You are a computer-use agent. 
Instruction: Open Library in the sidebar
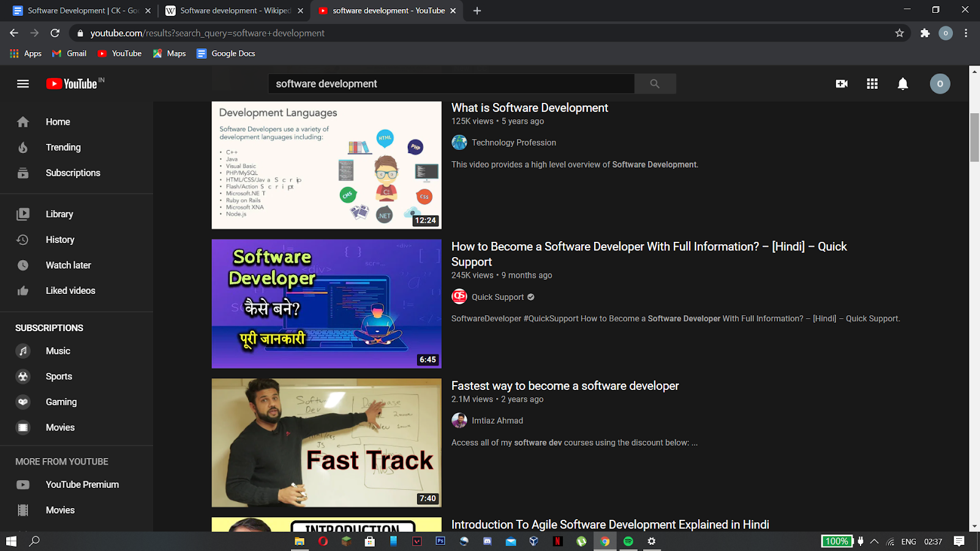[x=77, y=214]
